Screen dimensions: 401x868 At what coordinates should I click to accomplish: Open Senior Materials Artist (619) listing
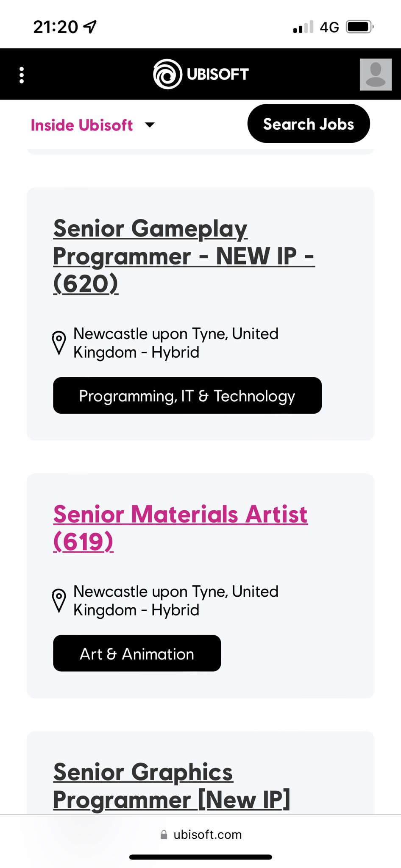[181, 528]
